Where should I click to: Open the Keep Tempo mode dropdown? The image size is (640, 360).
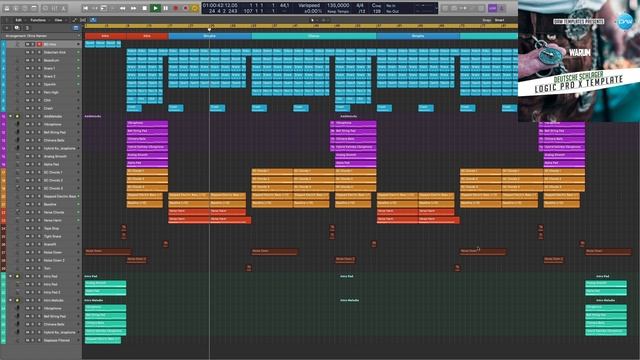pos(337,11)
